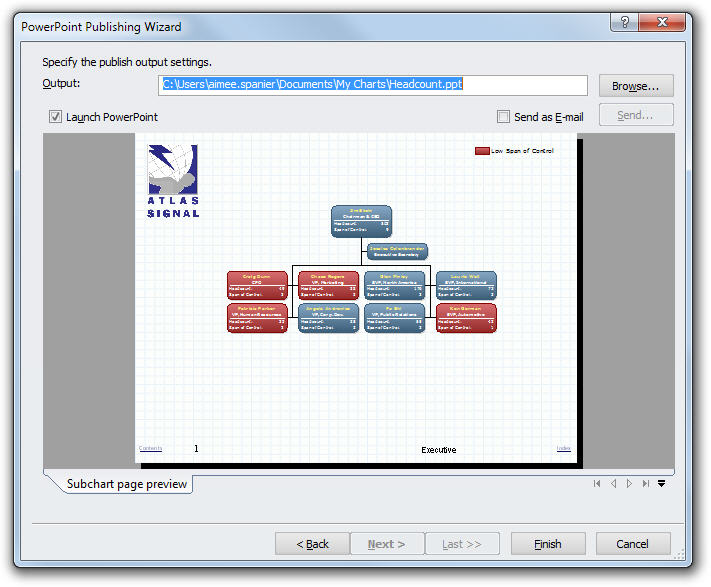This screenshot has width=711, height=587.
Task: Enable Send as E-mail checkbox
Action: click(504, 117)
